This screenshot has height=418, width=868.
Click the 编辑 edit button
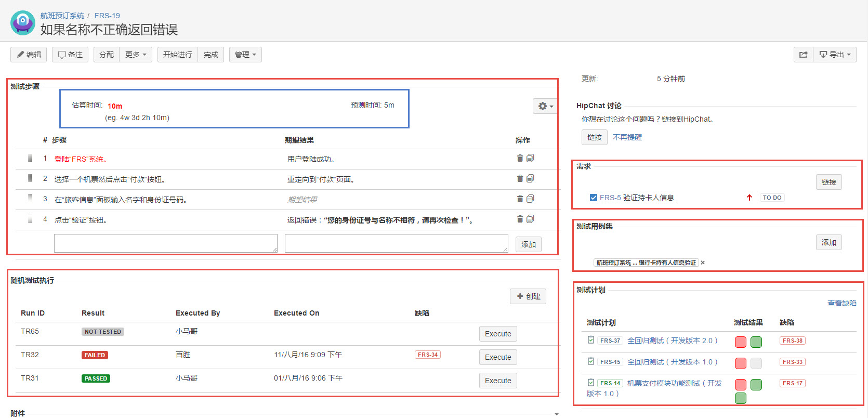pos(29,55)
